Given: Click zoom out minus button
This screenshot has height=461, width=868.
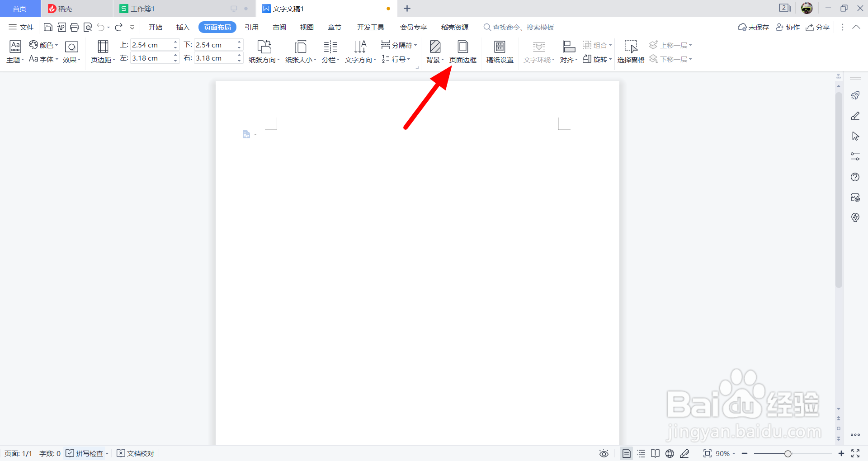Looking at the screenshot, I should click(x=745, y=453).
